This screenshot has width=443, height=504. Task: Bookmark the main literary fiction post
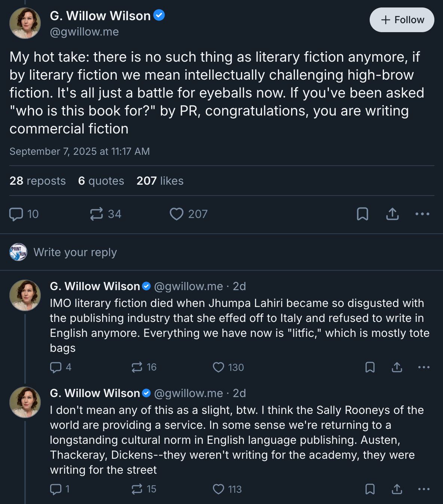point(362,214)
